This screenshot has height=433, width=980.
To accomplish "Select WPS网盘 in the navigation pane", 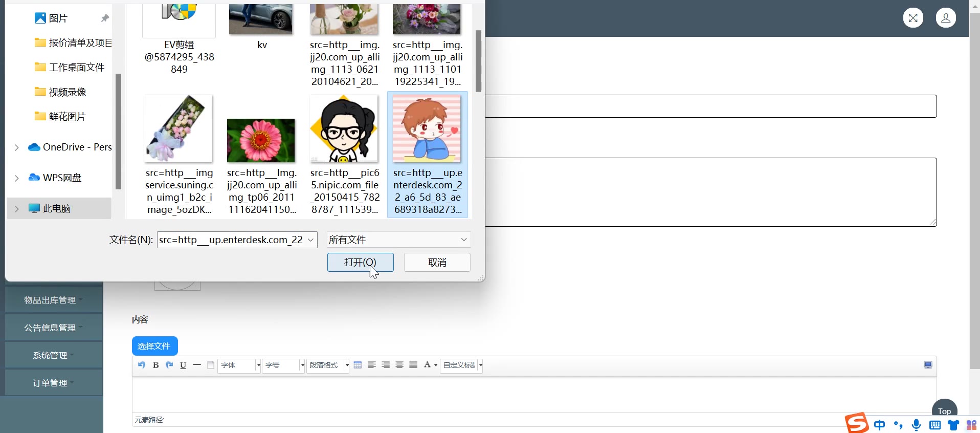I will (x=55, y=178).
